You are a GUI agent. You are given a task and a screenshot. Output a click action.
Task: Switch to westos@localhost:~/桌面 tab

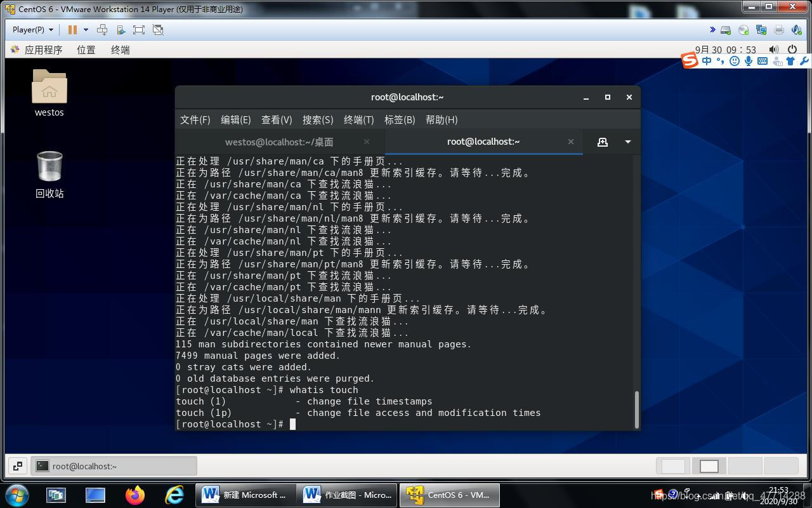click(x=279, y=142)
